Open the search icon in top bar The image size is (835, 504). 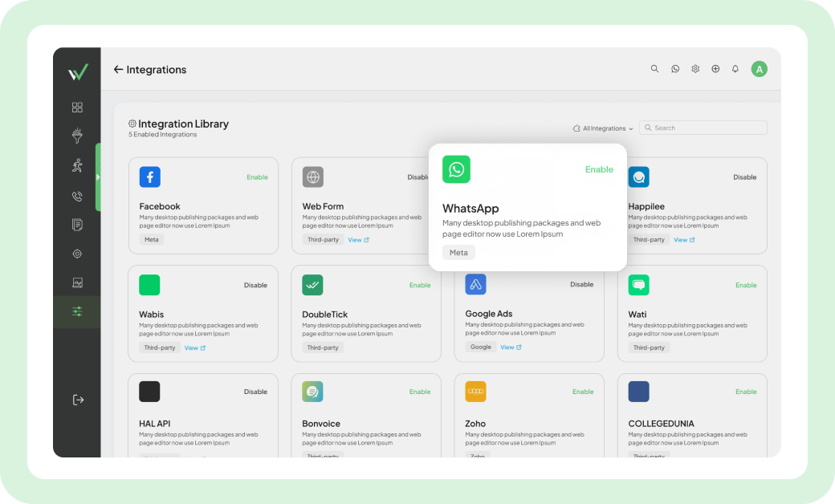(654, 69)
